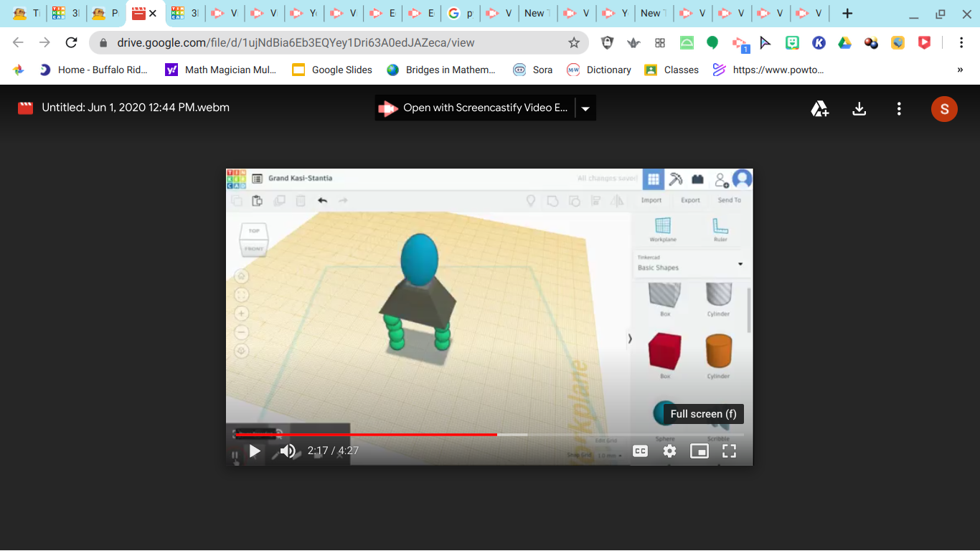The width and height of the screenshot is (980, 551).
Task: Open the shield lock extension
Action: tap(607, 42)
